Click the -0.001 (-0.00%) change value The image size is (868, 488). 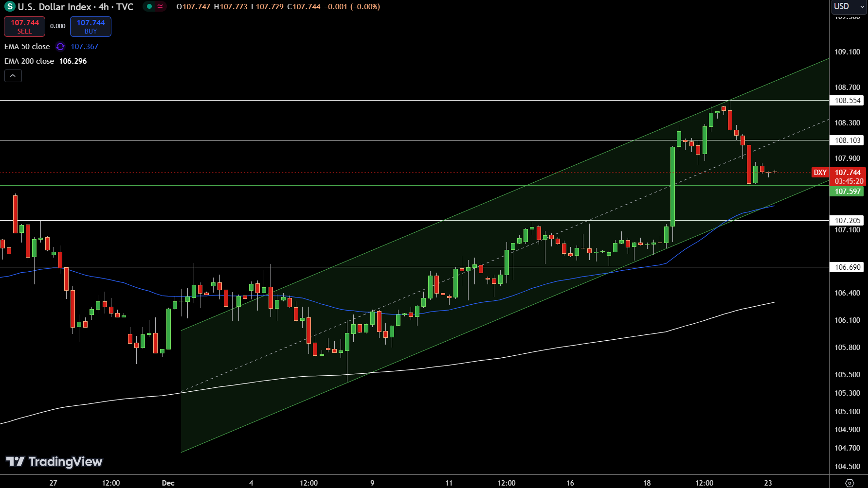point(352,7)
